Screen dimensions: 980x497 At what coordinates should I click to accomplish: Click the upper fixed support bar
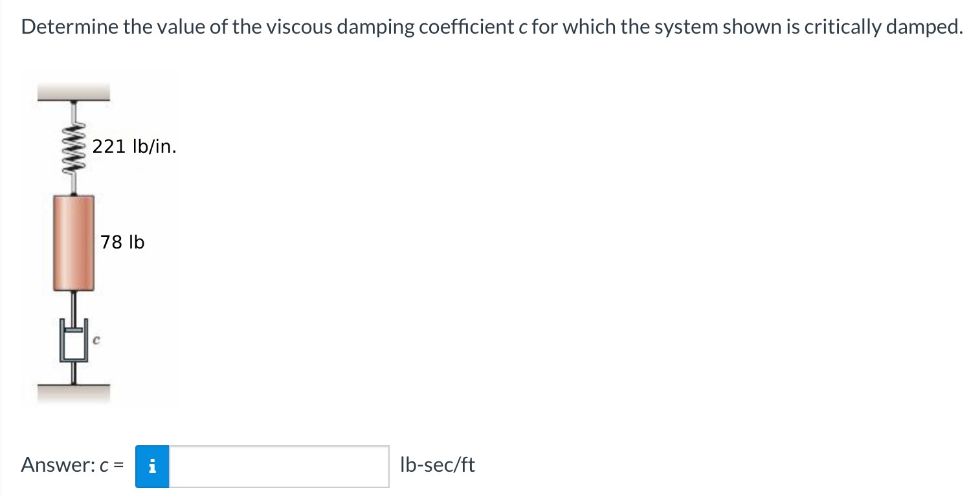click(73, 92)
